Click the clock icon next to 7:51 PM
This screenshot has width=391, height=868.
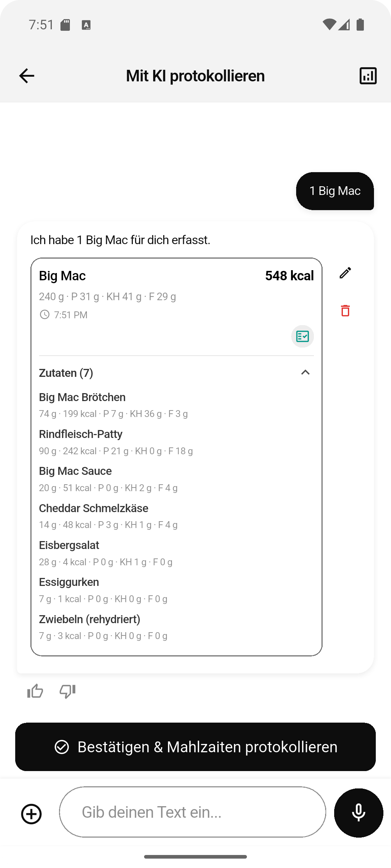pyautogui.click(x=45, y=315)
